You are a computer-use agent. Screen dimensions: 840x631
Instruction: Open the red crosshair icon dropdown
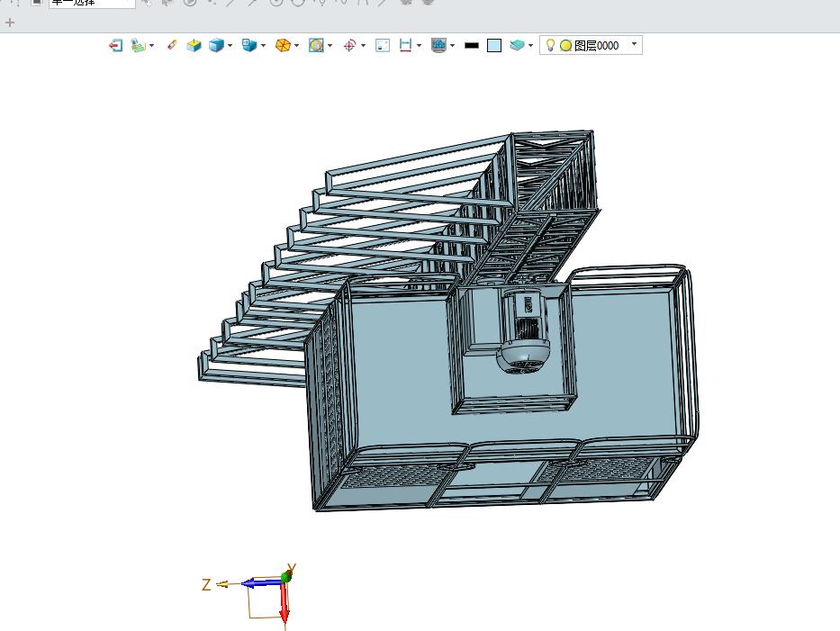364,46
